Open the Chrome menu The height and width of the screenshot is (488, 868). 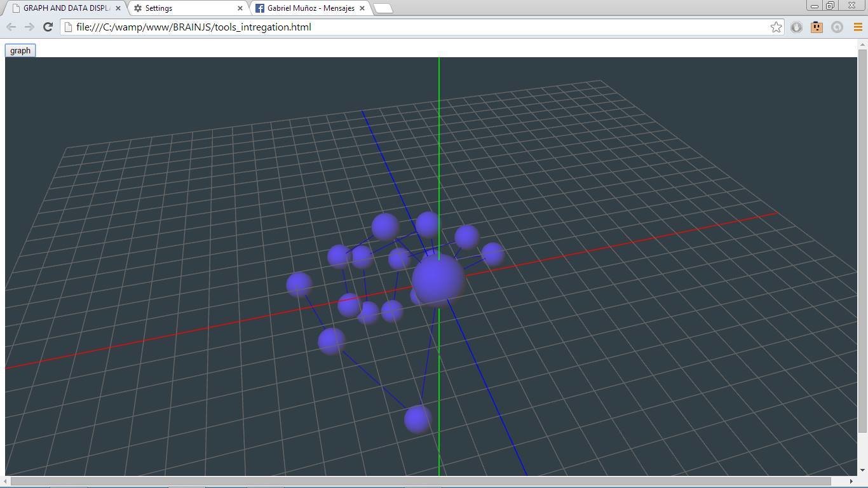[857, 27]
